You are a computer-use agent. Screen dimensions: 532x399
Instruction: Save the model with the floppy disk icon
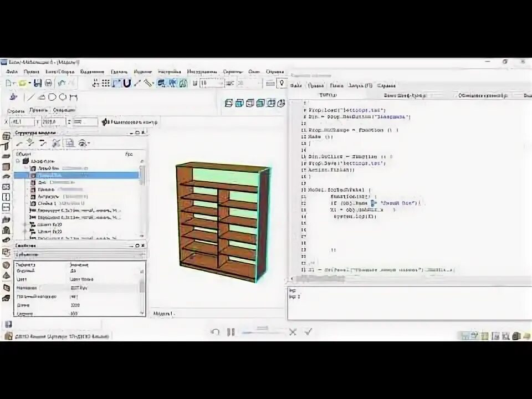(x=38, y=84)
